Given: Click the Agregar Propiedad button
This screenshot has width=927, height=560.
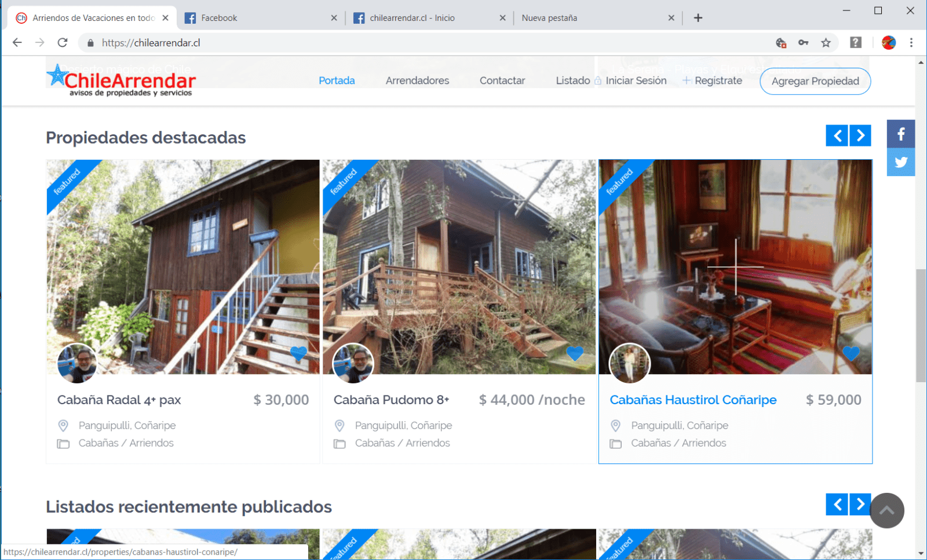Looking at the screenshot, I should point(815,81).
